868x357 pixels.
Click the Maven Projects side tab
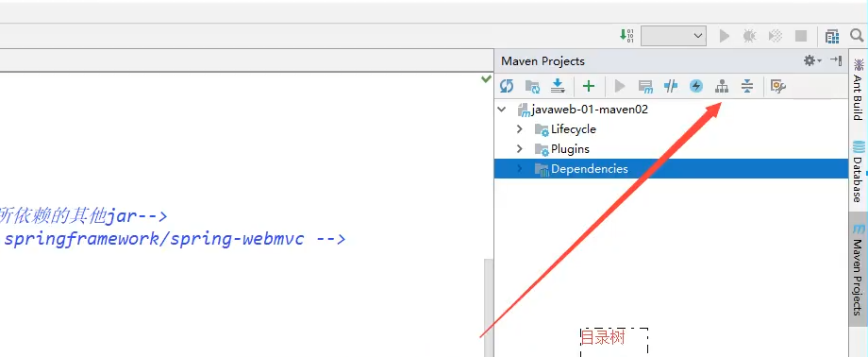858,269
